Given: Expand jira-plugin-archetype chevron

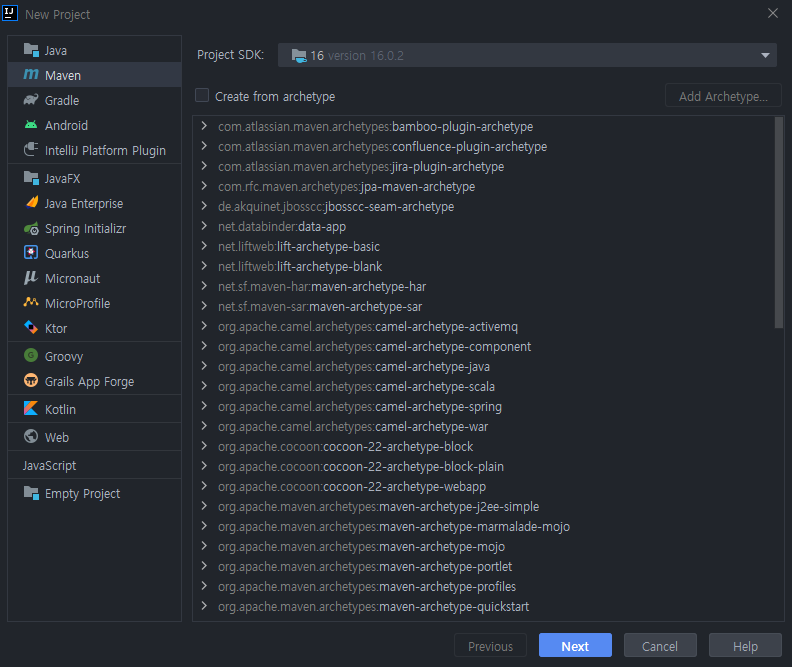Looking at the screenshot, I should 204,166.
